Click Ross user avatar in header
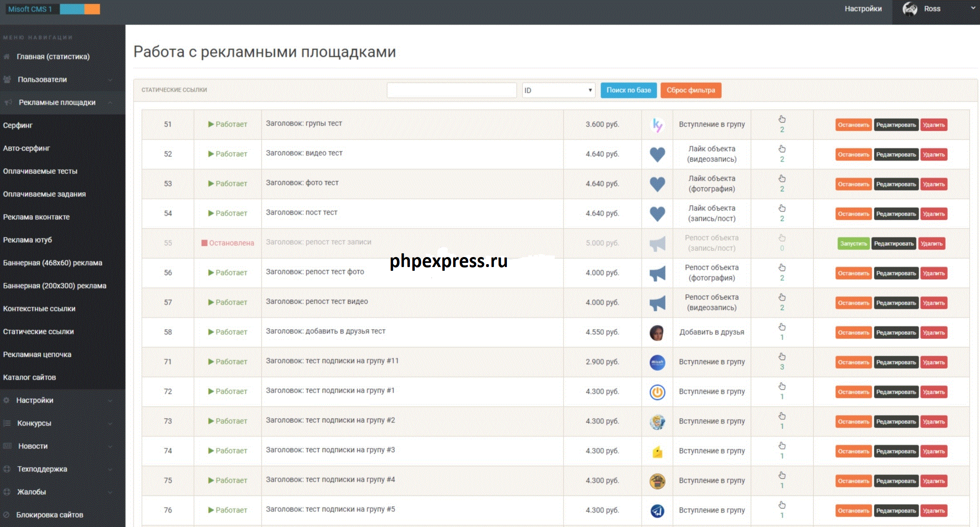 (x=910, y=9)
